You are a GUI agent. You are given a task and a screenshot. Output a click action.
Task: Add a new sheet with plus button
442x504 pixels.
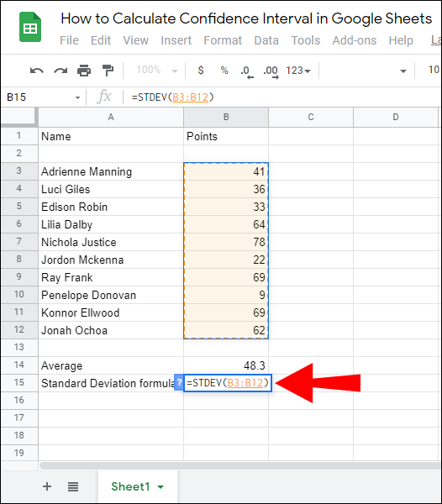(x=47, y=486)
